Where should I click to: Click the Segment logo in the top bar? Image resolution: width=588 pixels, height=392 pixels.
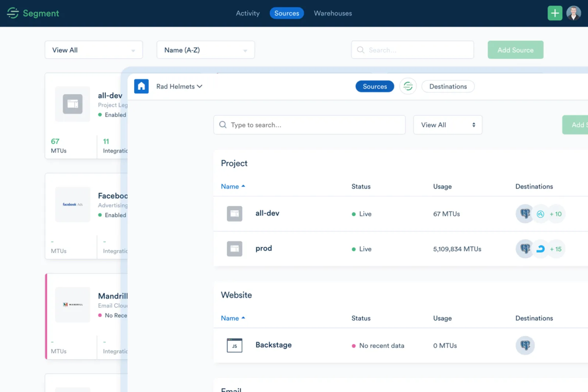click(x=33, y=13)
